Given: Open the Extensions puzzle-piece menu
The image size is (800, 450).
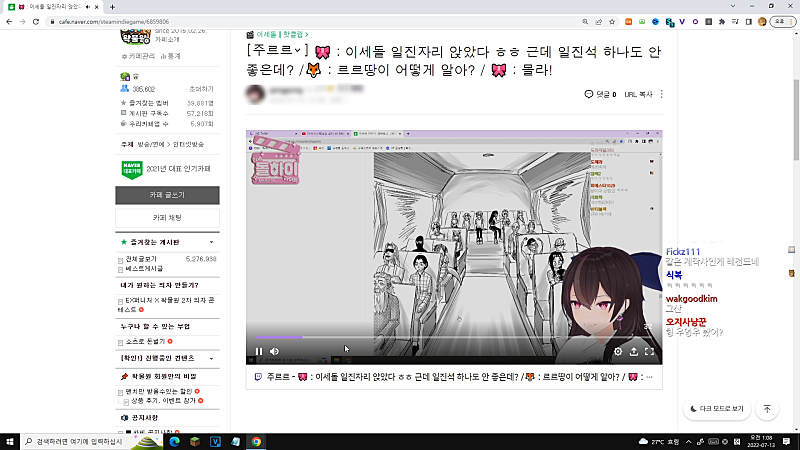Looking at the screenshot, I should click(722, 21).
